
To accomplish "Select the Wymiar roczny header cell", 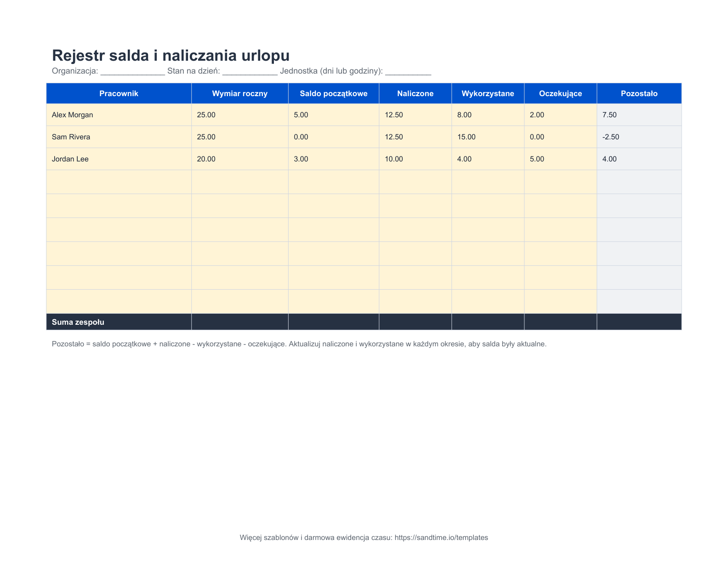I will tap(239, 93).
